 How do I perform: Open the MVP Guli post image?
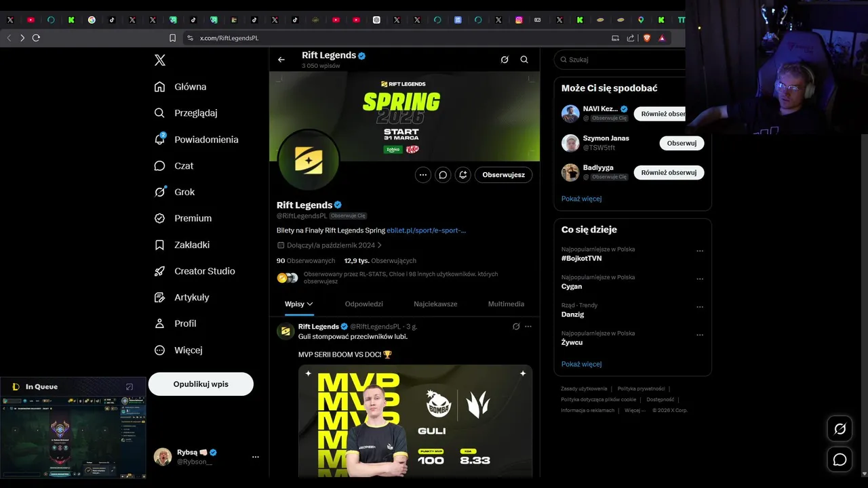coord(416,421)
